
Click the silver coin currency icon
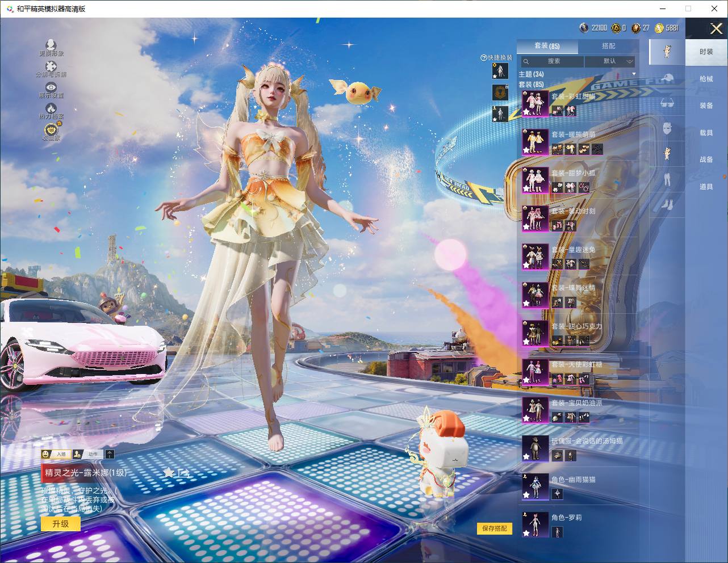(x=584, y=28)
